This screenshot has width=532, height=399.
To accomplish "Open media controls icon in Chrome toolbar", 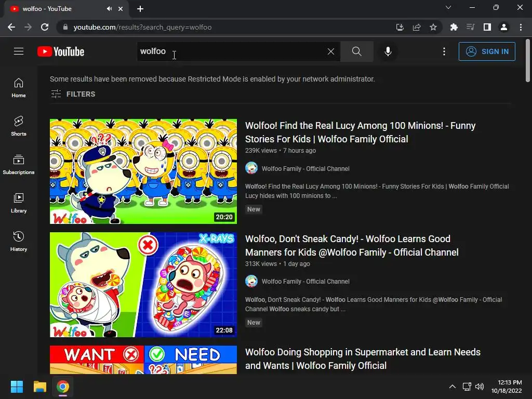I will click(x=470, y=27).
